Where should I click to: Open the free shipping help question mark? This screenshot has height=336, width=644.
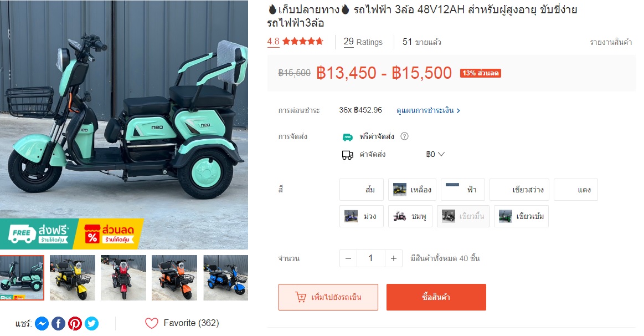tap(405, 136)
